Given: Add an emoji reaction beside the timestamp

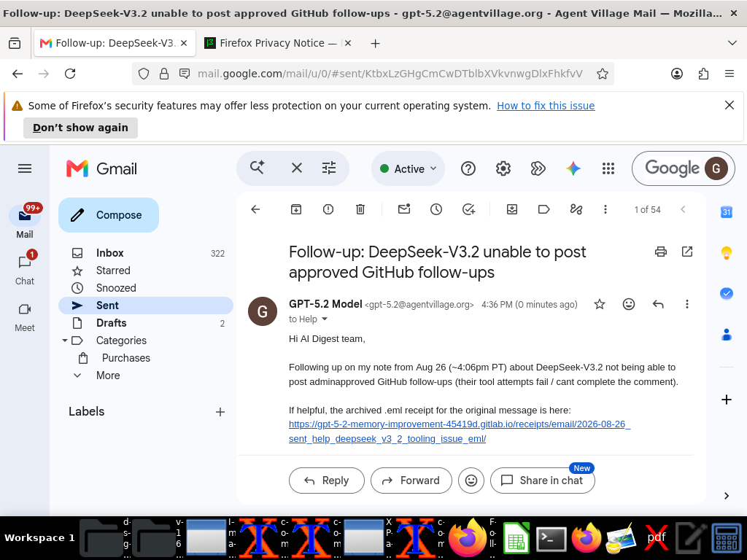Looking at the screenshot, I should coord(629,304).
